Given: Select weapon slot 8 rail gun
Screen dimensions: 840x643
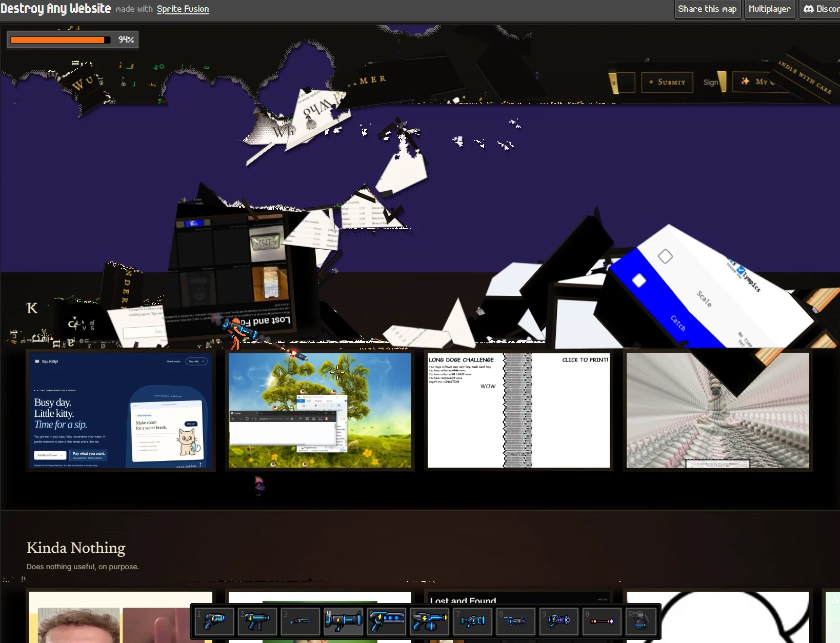Looking at the screenshot, I should [x=516, y=621].
